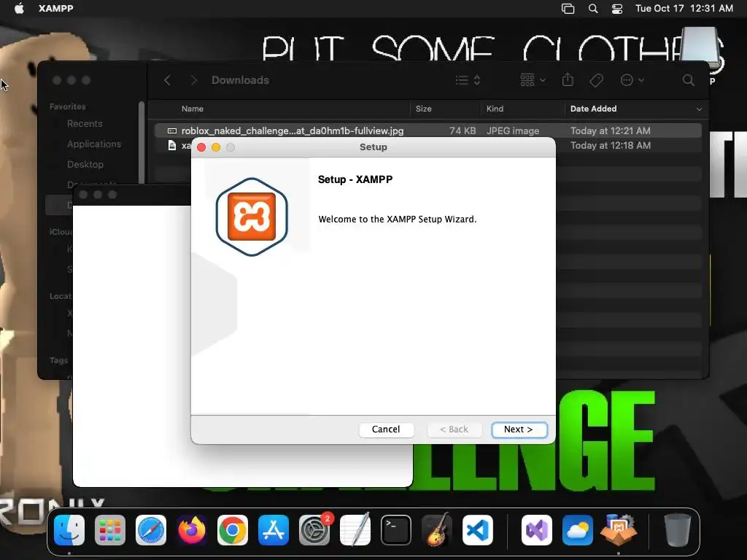Click the Today at 12:18 AM date cell
Screen dimensions: 747x560
[611, 145]
